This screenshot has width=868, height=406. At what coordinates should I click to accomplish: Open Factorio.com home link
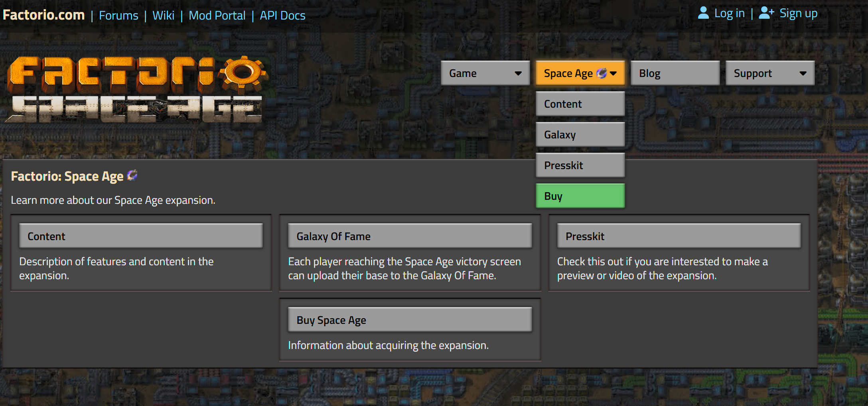tap(43, 15)
